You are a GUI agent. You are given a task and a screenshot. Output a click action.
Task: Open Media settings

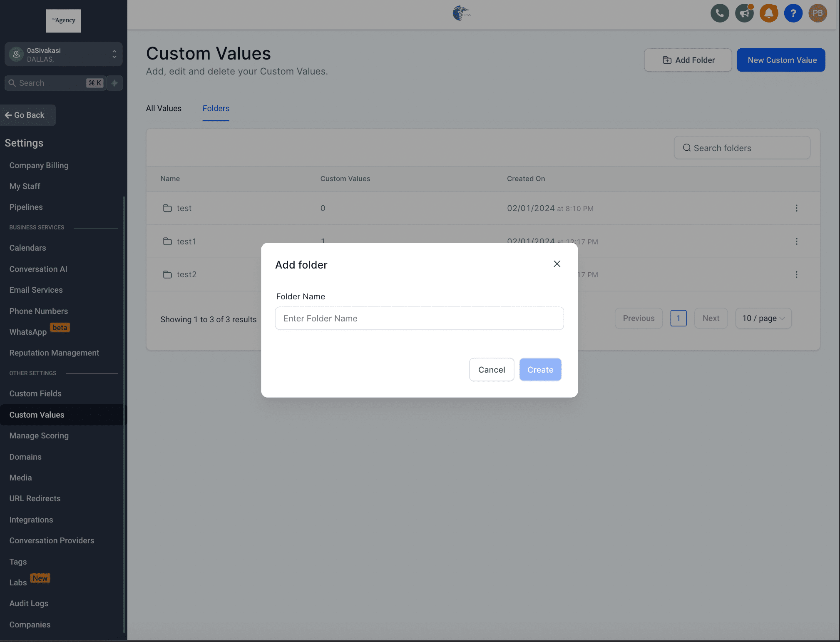pos(20,478)
